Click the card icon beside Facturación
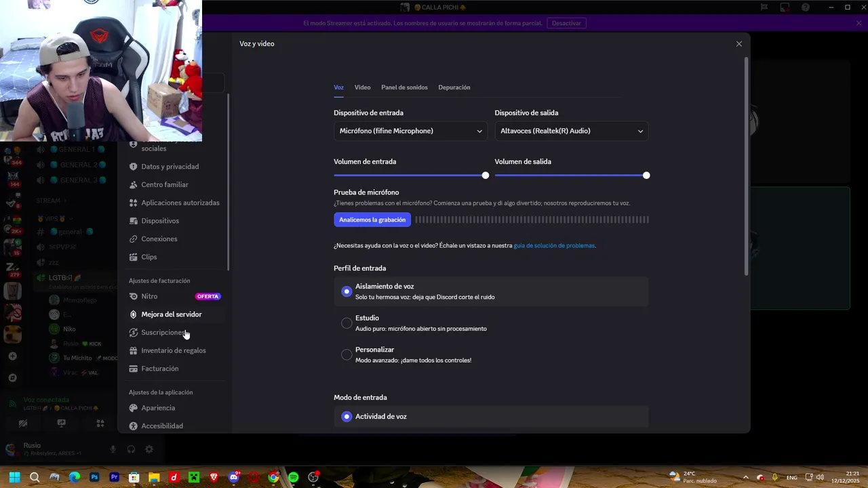Viewport: 868px width, 488px height. pos(134,369)
